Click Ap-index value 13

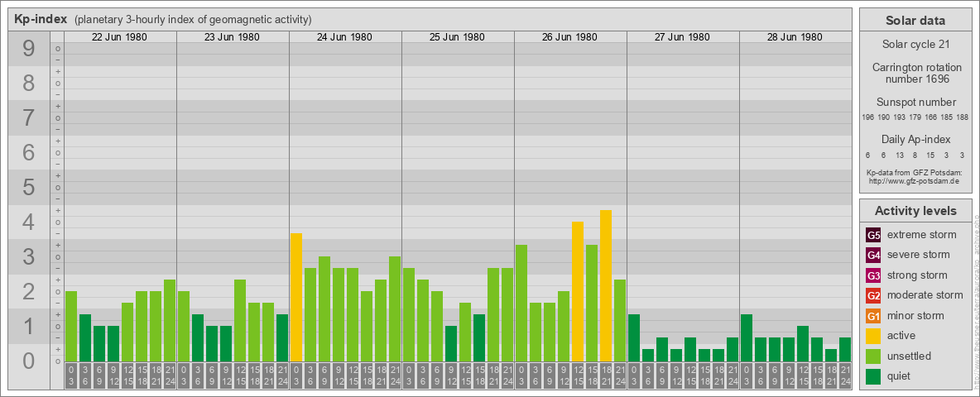point(900,155)
